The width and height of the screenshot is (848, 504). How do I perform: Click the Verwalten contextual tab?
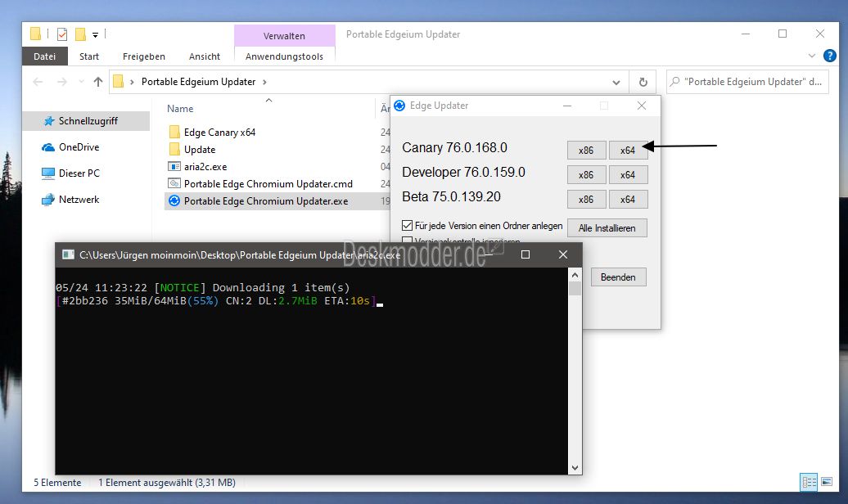(285, 36)
